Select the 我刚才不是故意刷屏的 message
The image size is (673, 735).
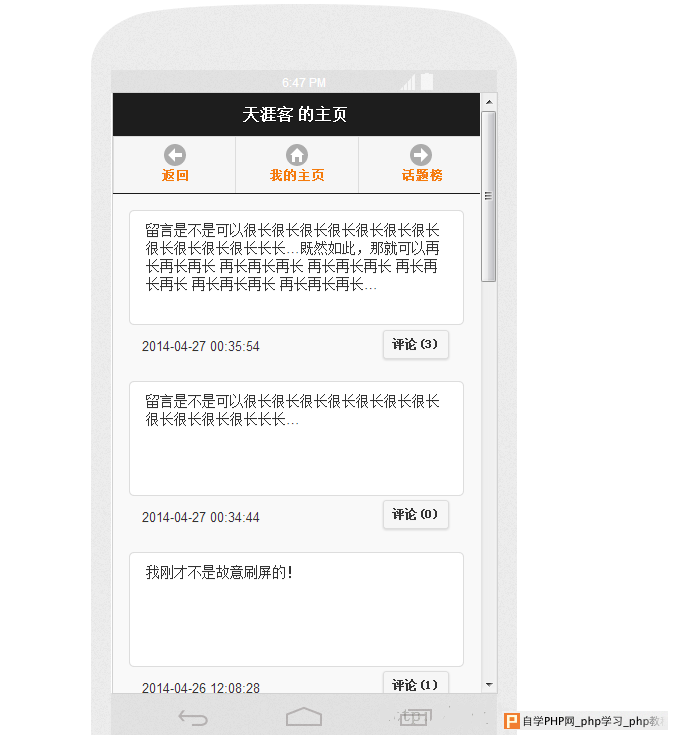click(x=296, y=609)
